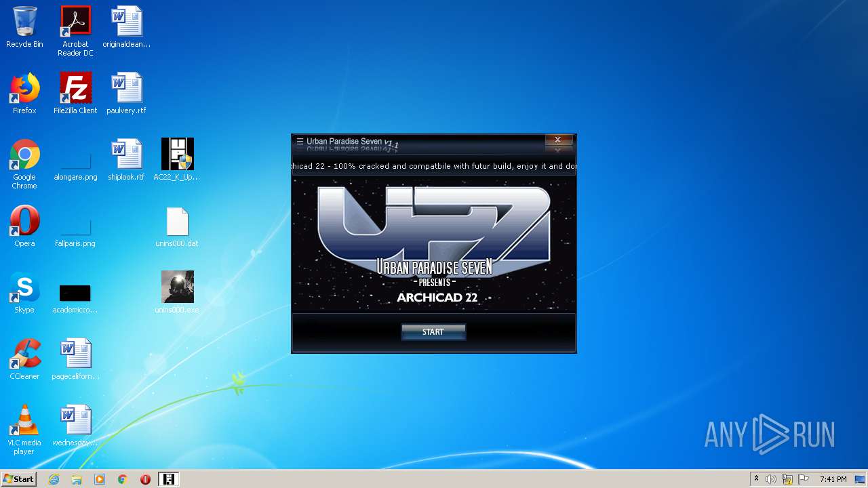Select the wednesday document icon
Viewport: 868px width, 488px height.
tap(75, 426)
